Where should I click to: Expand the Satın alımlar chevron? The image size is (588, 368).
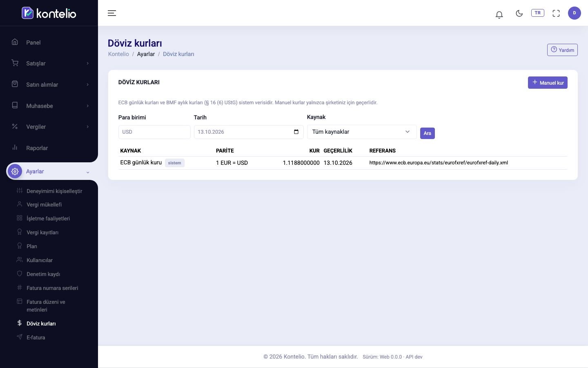(87, 85)
